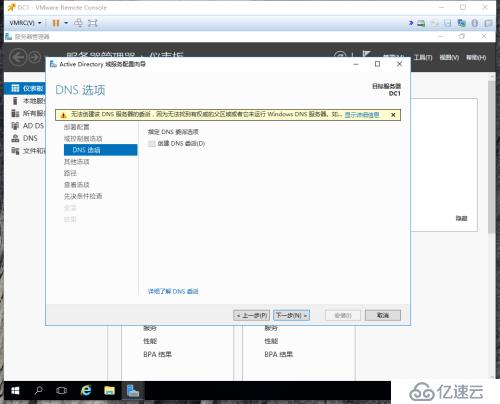Click the 安装(I) install button

[x=343, y=315]
